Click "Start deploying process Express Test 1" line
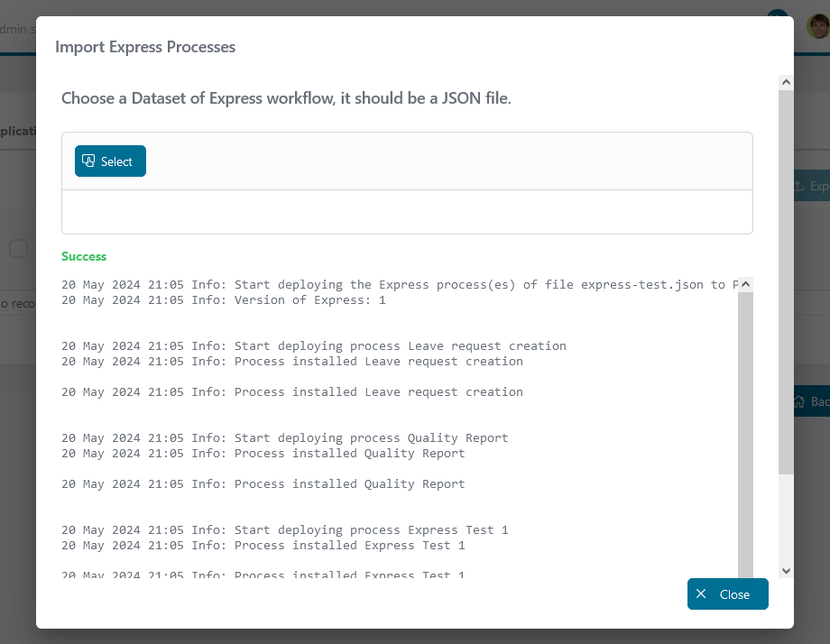The height and width of the screenshot is (644, 830). pyautogui.click(x=285, y=530)
